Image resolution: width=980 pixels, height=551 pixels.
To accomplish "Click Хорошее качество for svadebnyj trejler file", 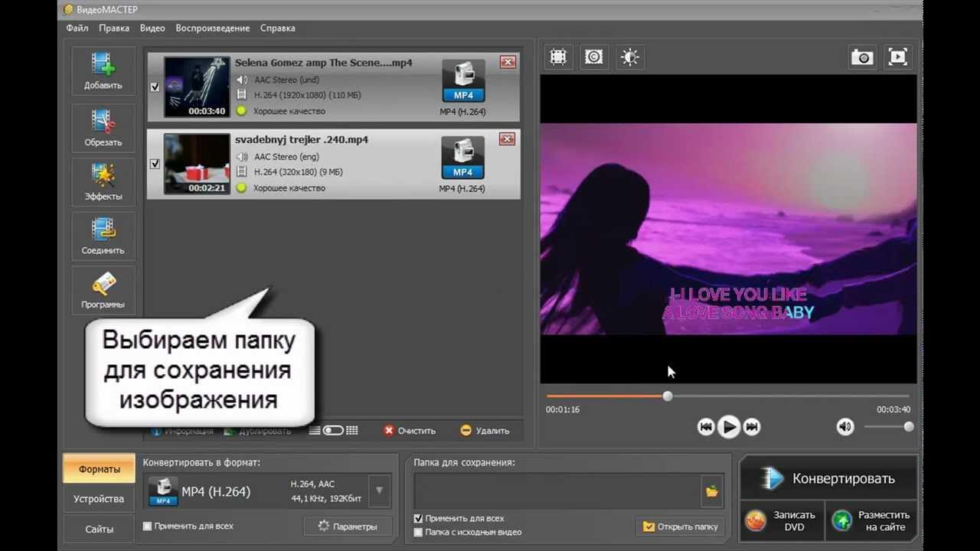I will pos(289,187).
